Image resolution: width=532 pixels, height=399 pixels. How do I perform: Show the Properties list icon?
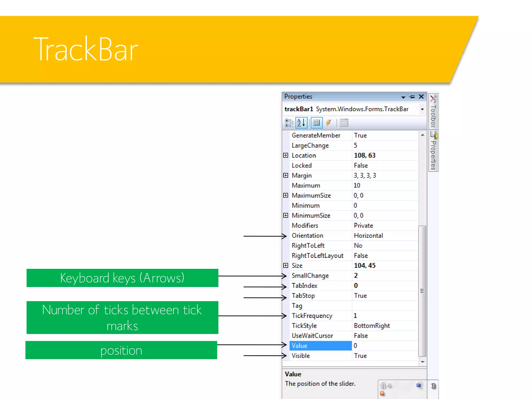(317, 123)
